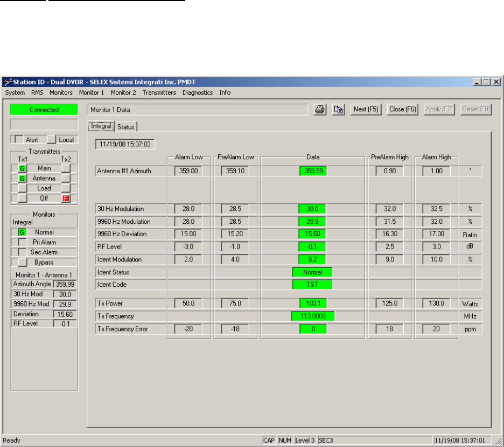Open the RMS menu
Screen dimensions: 504x447
37,93
